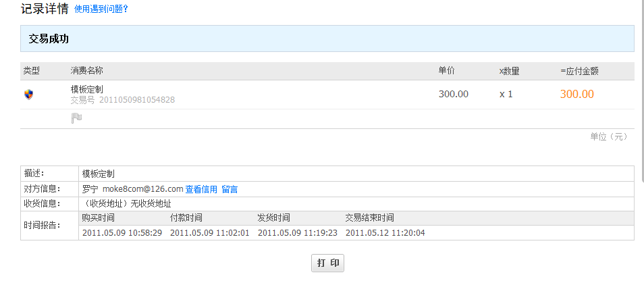Screen dimensions: 644x281
Task: Click the 交易结束时间 header
Action: (370, 218)
